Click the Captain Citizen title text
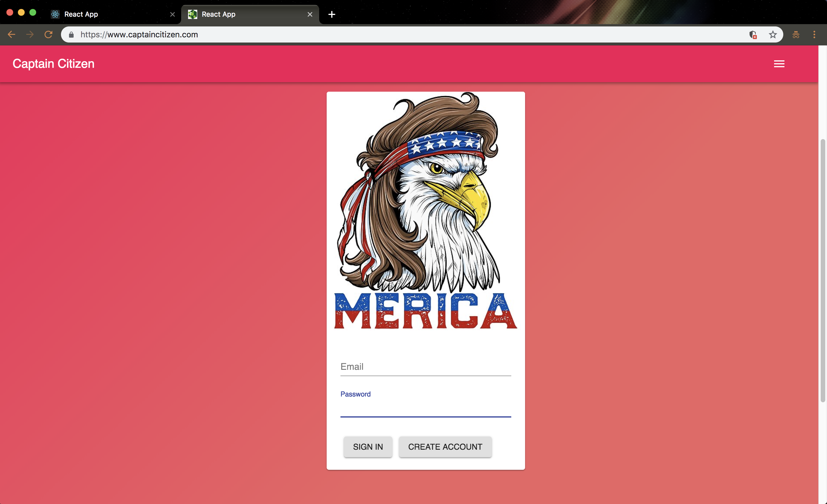 [x=53, y=64]
